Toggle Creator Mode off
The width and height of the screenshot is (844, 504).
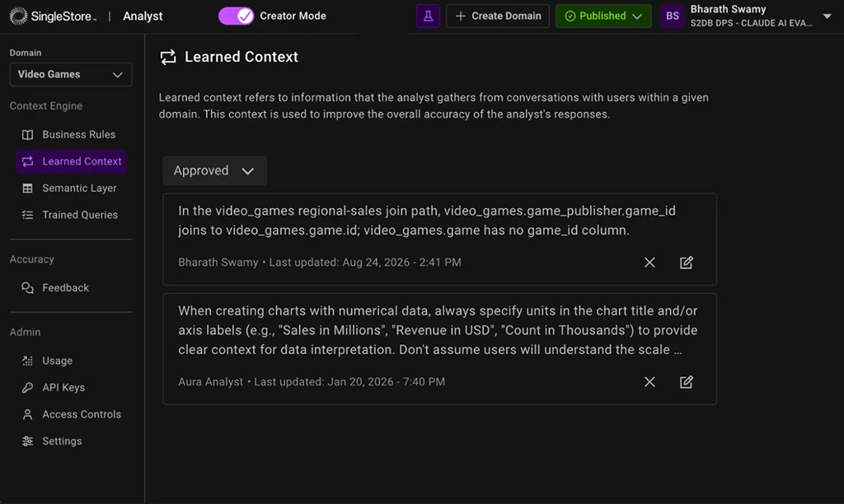click(237, 16)
